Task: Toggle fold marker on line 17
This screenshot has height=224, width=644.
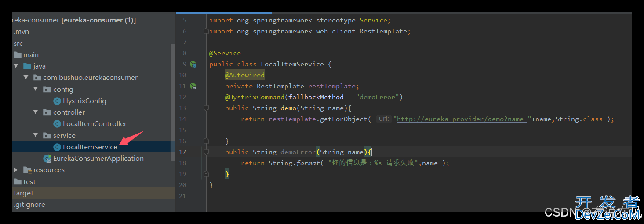Action: point(206,152)
